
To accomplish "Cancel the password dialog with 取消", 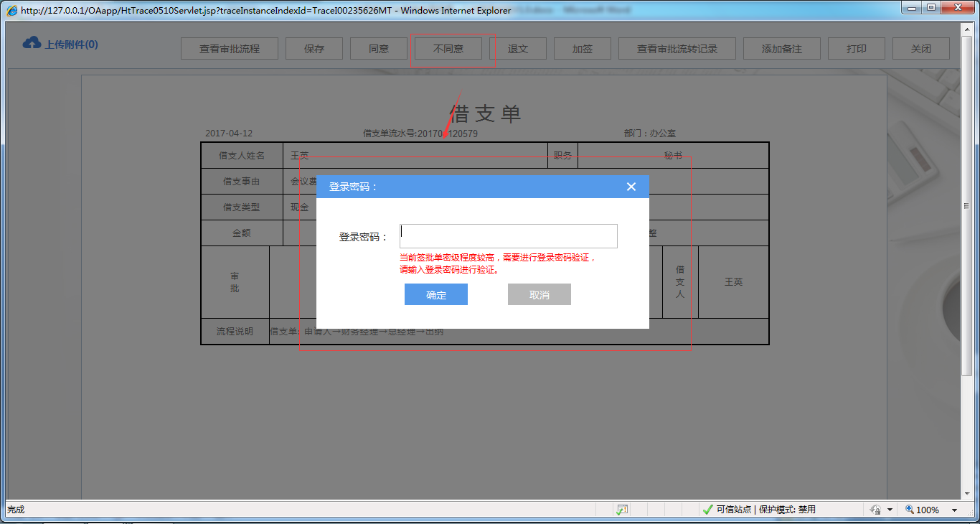I will [x=539, y=294].
